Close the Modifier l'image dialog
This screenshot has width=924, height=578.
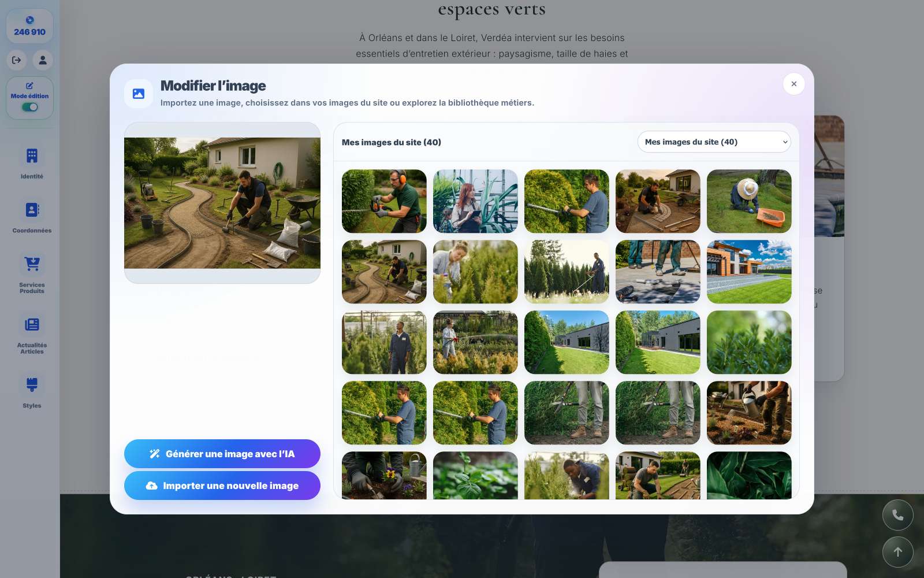click(x=794, y=84)
